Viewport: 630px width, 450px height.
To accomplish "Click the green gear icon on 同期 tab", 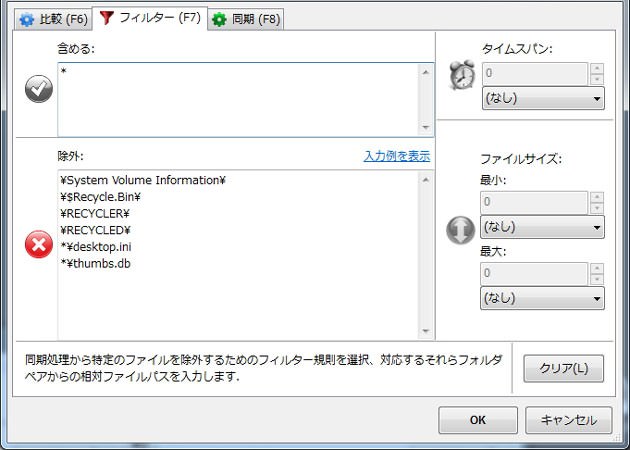I will coord(219,20).
